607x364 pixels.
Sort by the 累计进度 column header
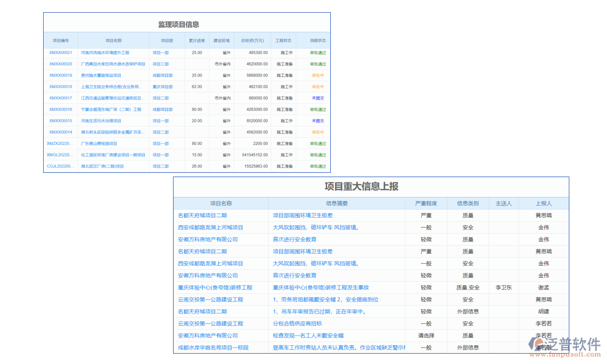[x=197, y=41]
